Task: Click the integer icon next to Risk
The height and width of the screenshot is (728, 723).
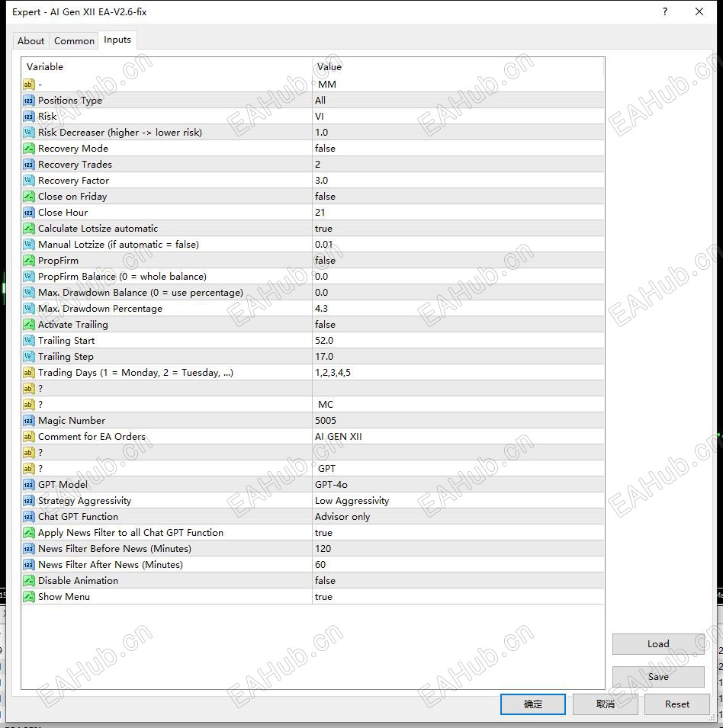Action: 29,117
